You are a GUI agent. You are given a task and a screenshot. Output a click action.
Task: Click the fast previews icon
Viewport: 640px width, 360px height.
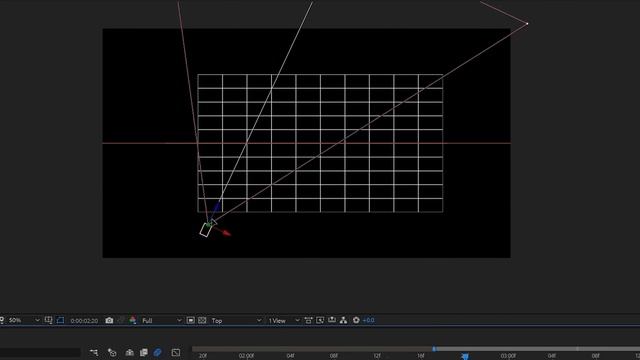click(x=320, y=320)
